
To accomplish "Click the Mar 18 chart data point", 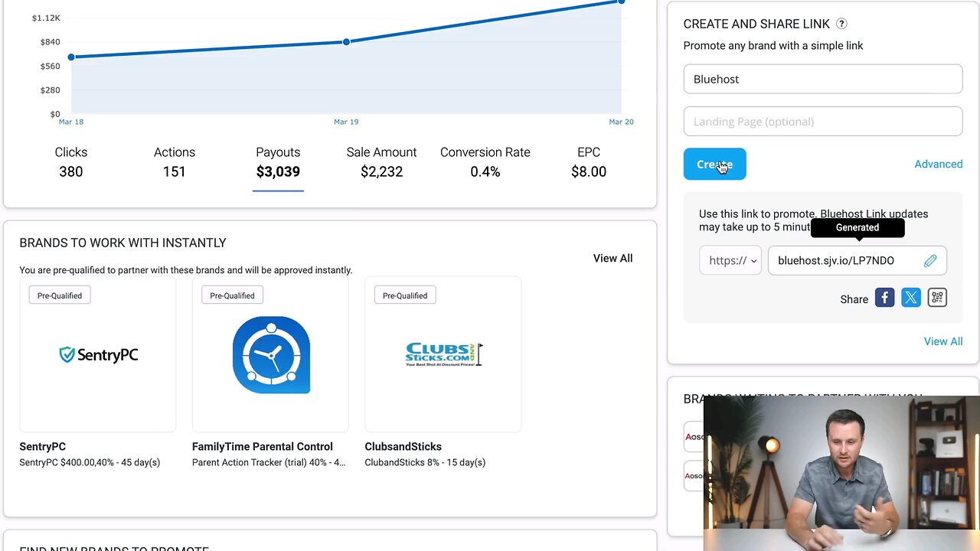I will (71, 57).
